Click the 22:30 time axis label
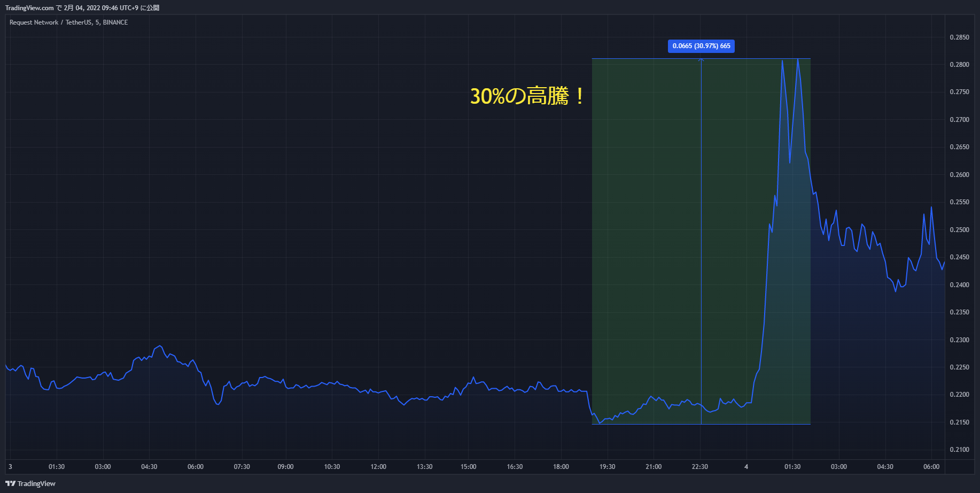This screenshot has width=980, height=493. (x=700, y=467)
